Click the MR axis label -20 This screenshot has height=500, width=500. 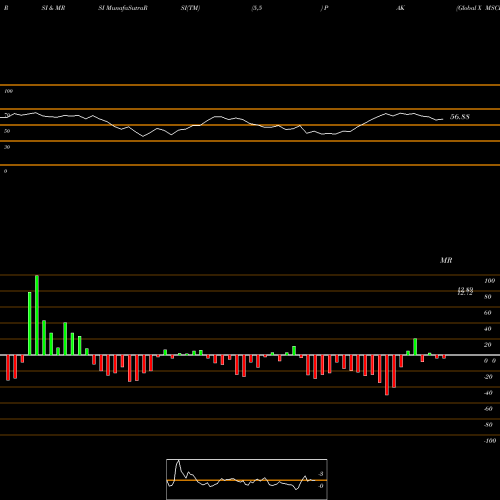point(488,377)
